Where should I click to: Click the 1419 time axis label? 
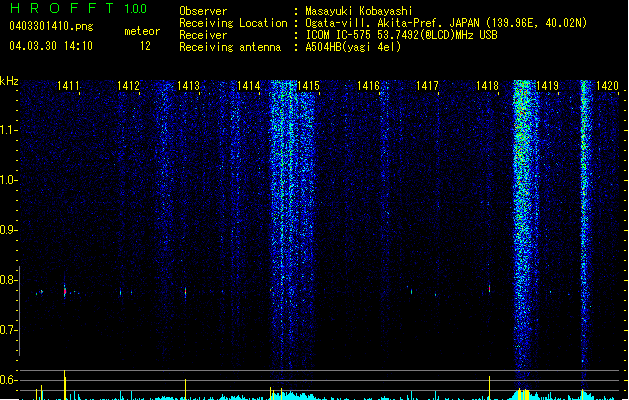tap(547, 85)
